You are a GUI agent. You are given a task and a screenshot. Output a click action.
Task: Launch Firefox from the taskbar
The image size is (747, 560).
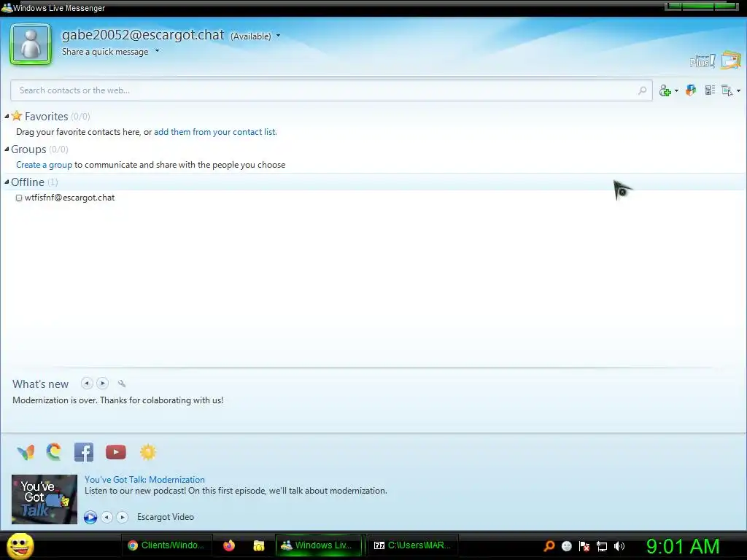click(229, 545)
